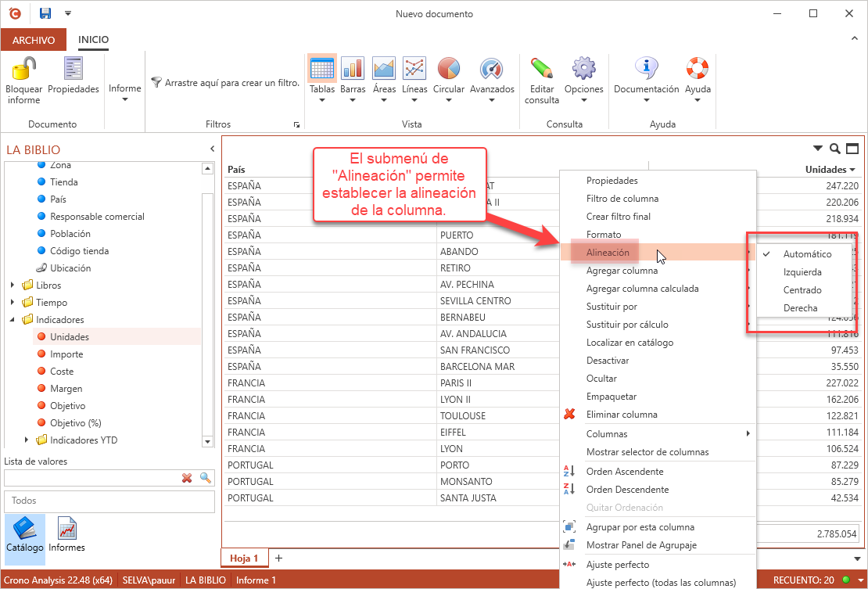The width and height of the screenshot is (868, 589).
Task: Expand the Libros folder in catalog tree
Action: point(12,286)
